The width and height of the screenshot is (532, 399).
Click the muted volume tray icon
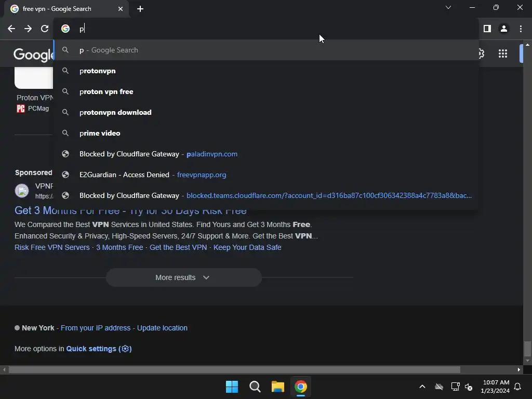pos(469,387)
